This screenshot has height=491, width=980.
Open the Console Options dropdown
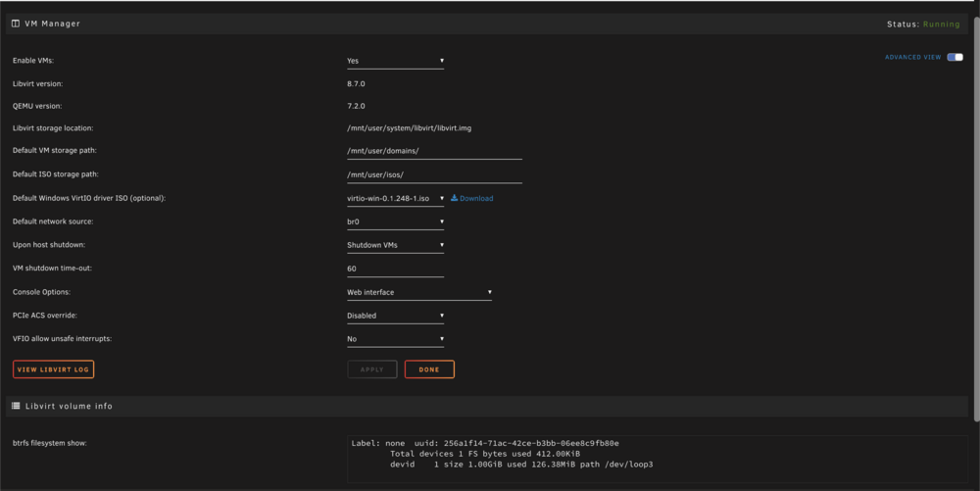[419, 292]
